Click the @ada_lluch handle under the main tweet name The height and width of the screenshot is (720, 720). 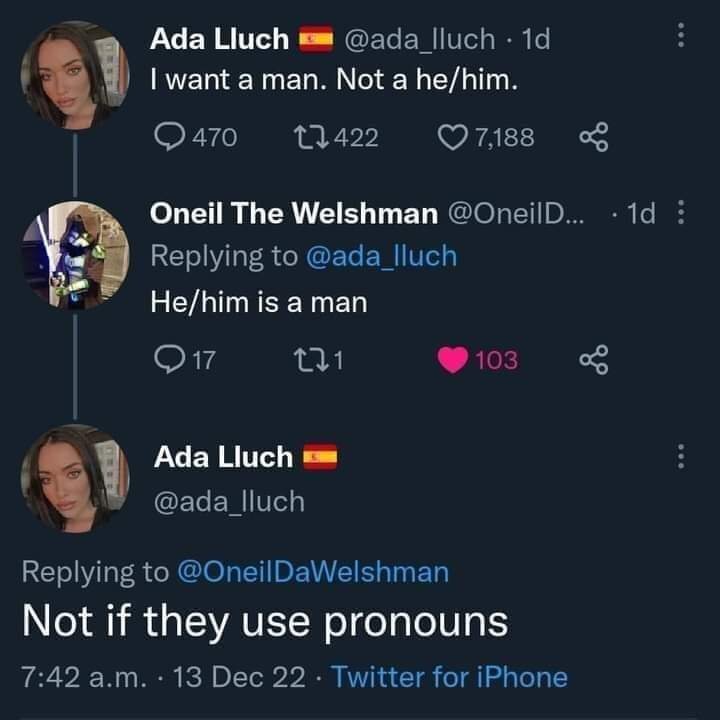(229, 500)
